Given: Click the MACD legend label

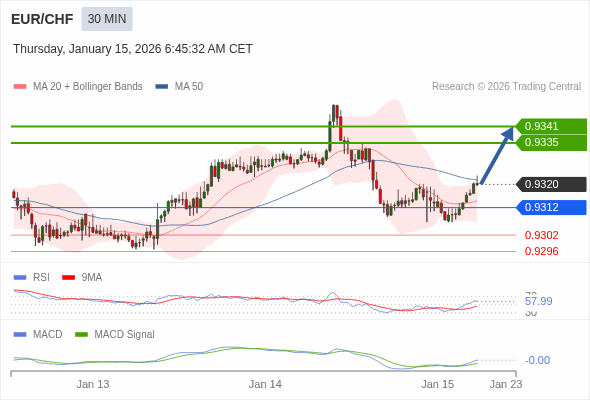Looking at the screenshot, I should click(x=48, y=335).
